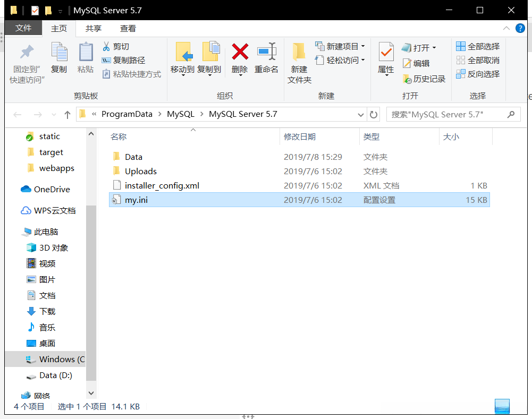
Task: Go up one folder level
Action: (x=67, y=115)
